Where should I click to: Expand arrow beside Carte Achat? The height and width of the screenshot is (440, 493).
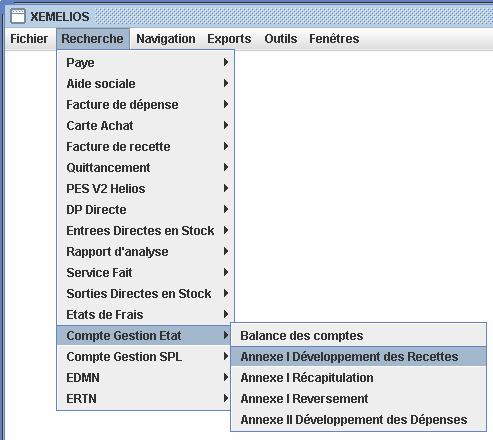(226, 125)
